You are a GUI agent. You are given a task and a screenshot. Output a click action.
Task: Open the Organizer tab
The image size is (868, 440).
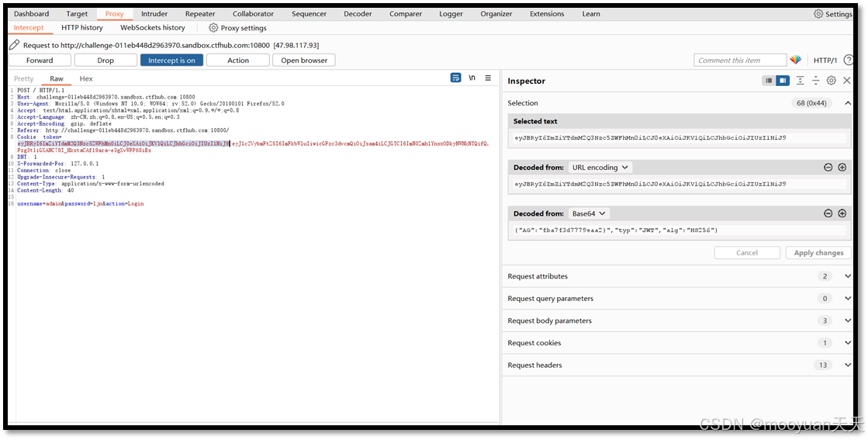tap(496, 14)
